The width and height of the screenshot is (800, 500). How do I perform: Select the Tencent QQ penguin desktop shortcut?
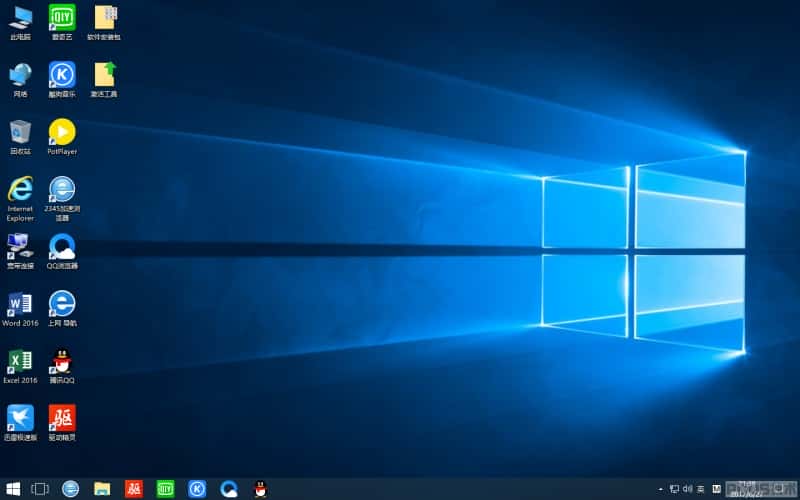pyautogui.click(x=62, y=366)
